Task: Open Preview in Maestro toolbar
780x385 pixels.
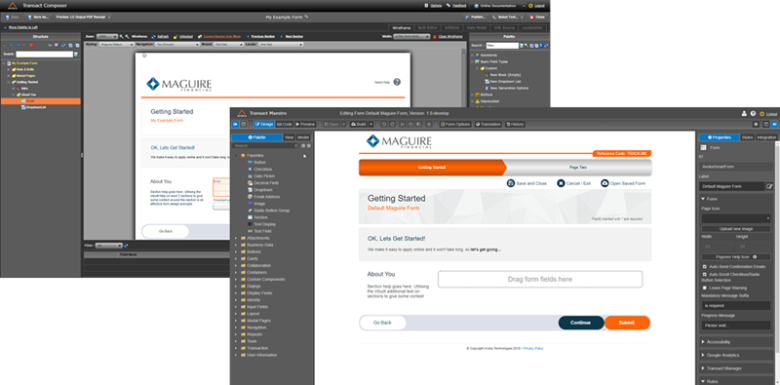Action: point(305,124)
